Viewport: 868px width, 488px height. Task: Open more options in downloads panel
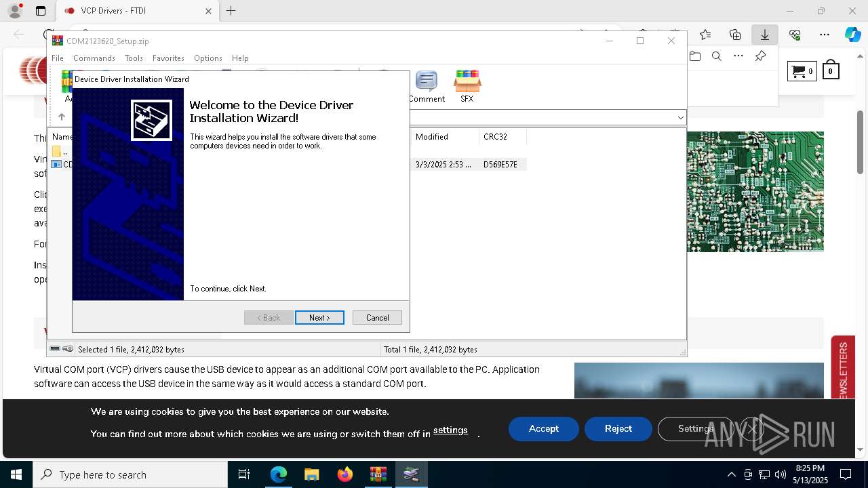click(738, 56)
